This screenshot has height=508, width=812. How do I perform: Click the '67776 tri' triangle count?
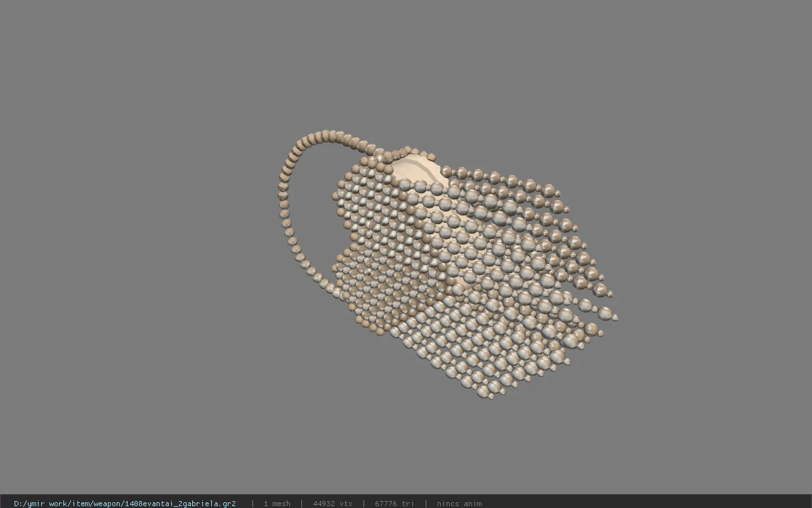pyautogui.click(x=395, y=504)
